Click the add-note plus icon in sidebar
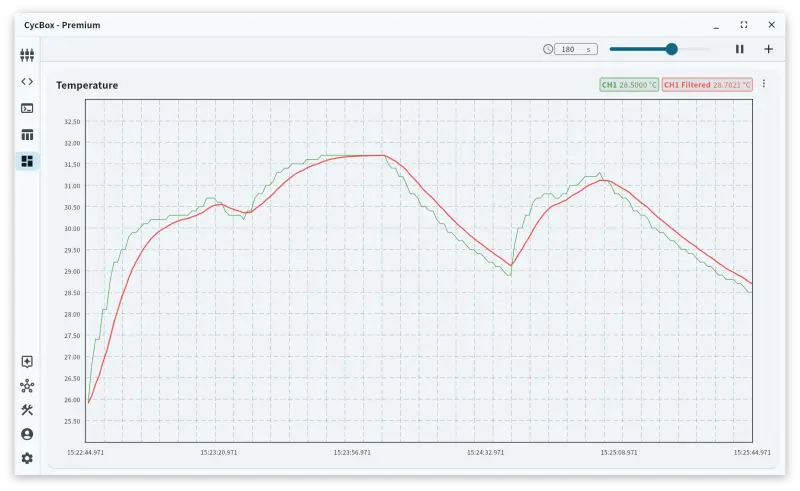The image size is (800, 491). pos(27,362)
